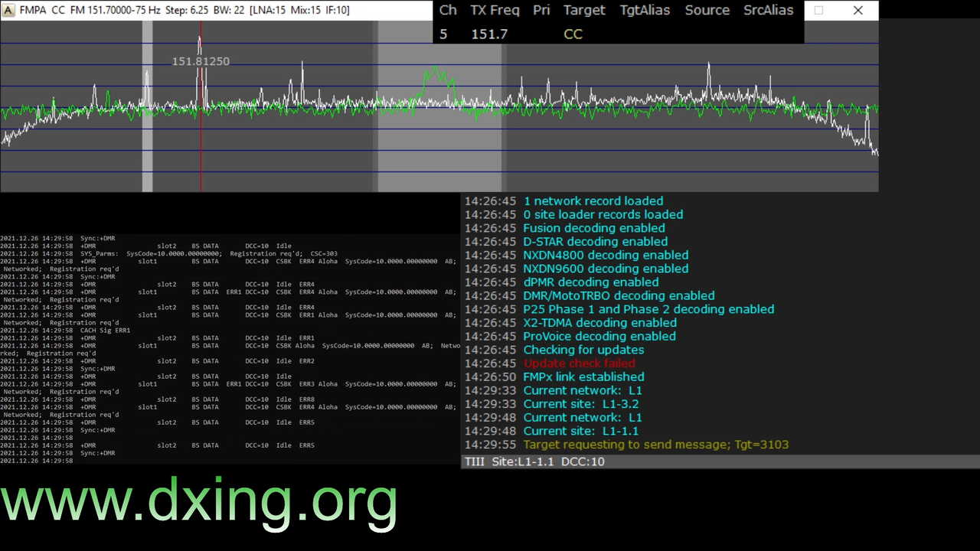
Task: Click the FMPA app icon in title bar
Action: tap(8, 10)
